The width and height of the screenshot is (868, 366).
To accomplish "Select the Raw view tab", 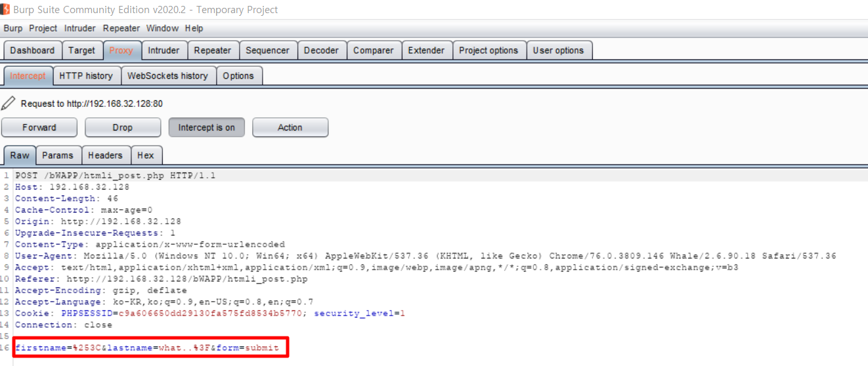I will coord(20,155).
